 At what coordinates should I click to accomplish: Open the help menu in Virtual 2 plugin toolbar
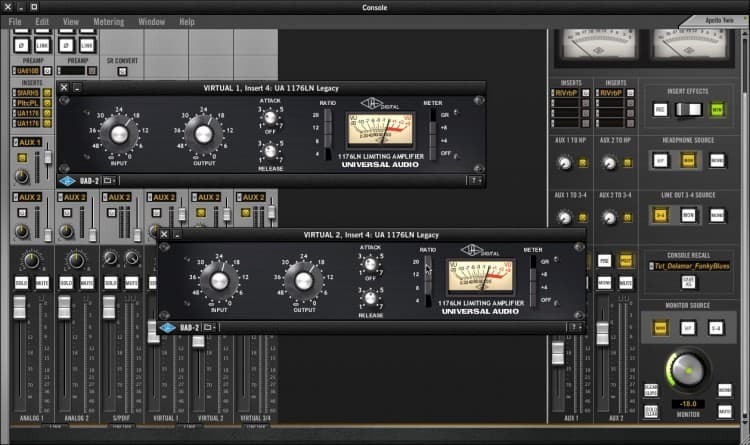coord(575,328)
